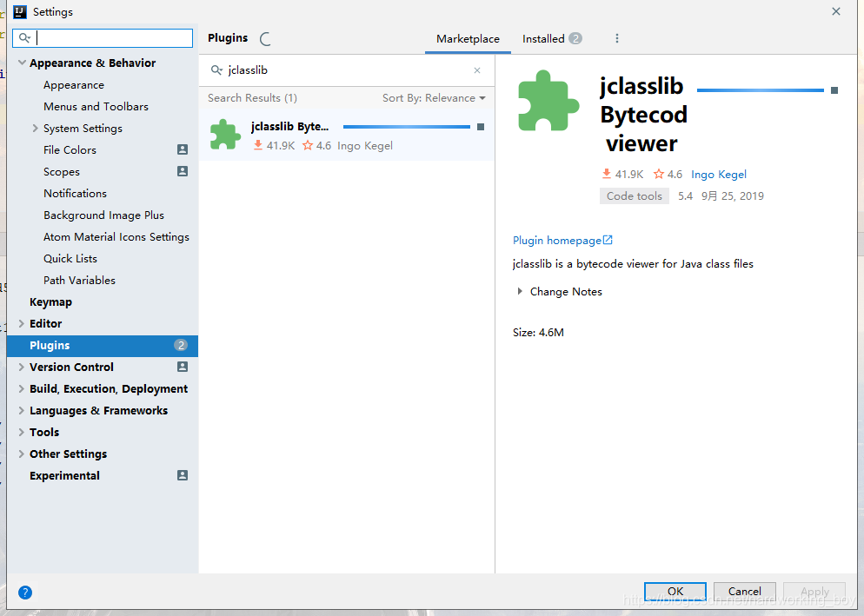Viewport: 864px width, 616px height.
Task: Click the star rating icon in details
Action: [659, 174]
